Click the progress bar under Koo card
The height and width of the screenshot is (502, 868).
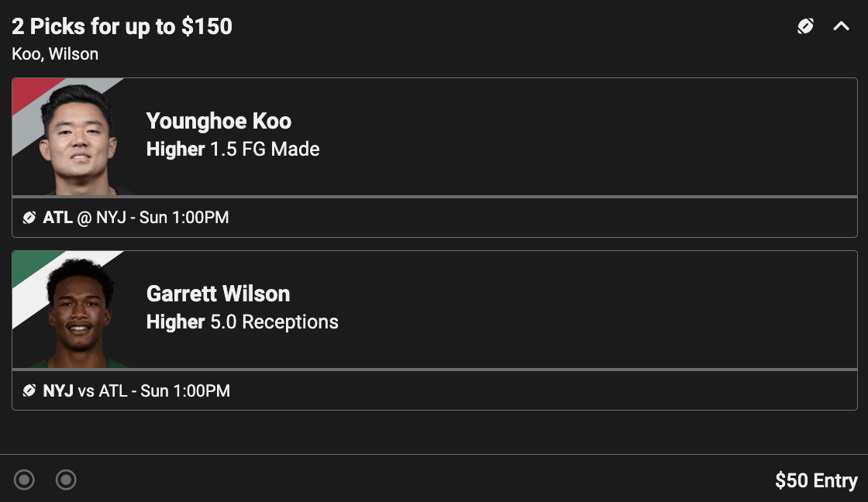[x=435, y=197]
